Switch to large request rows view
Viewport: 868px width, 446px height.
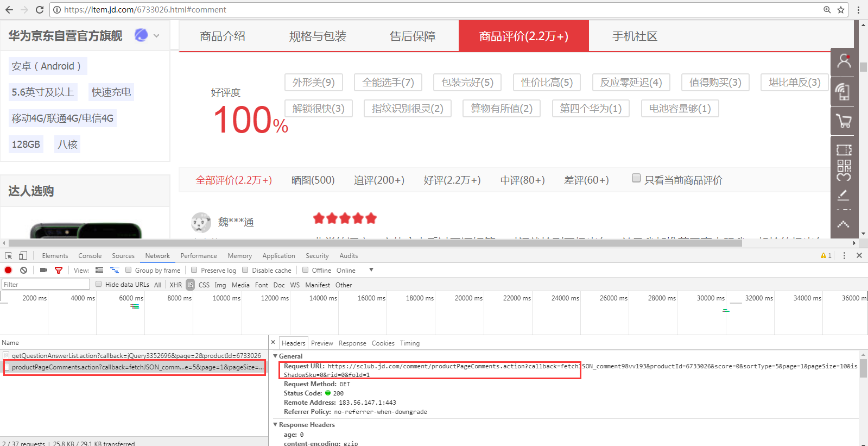pos(99,270)
